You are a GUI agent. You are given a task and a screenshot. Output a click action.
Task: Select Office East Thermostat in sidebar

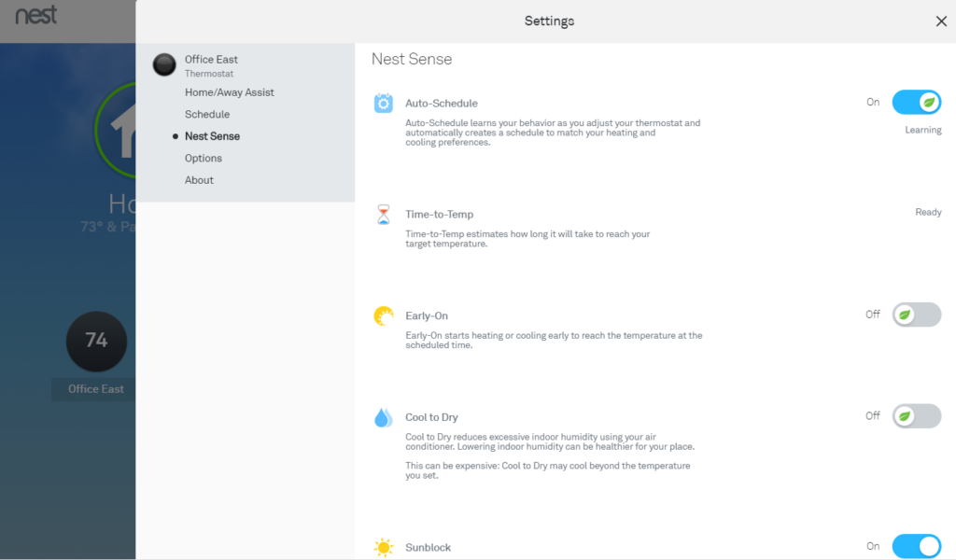211,65
